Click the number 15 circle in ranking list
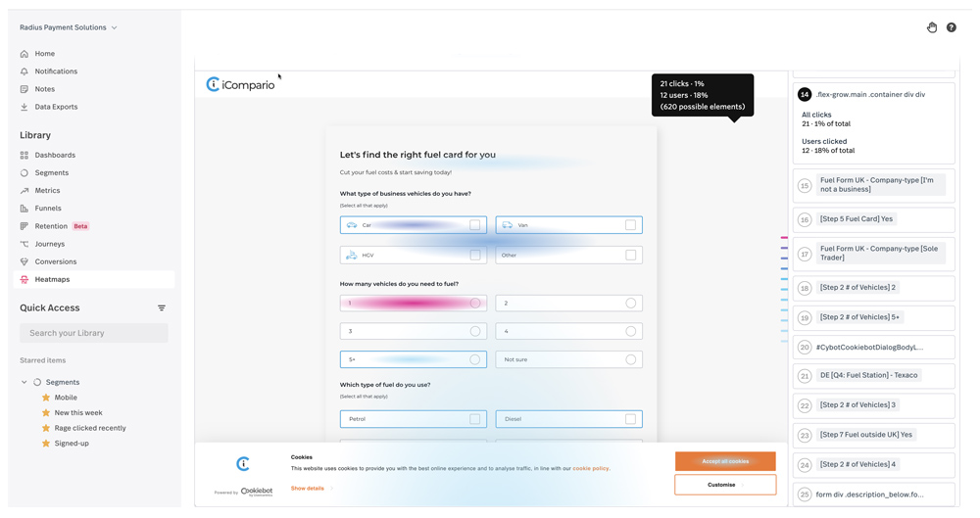This screenshot has height=518, width=980. click(x=805, y=186)
